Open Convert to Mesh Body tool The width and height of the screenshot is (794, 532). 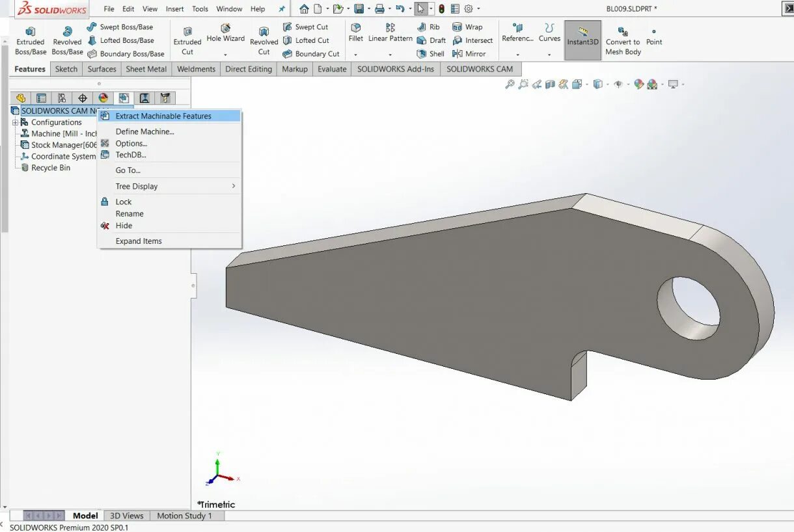623,40
